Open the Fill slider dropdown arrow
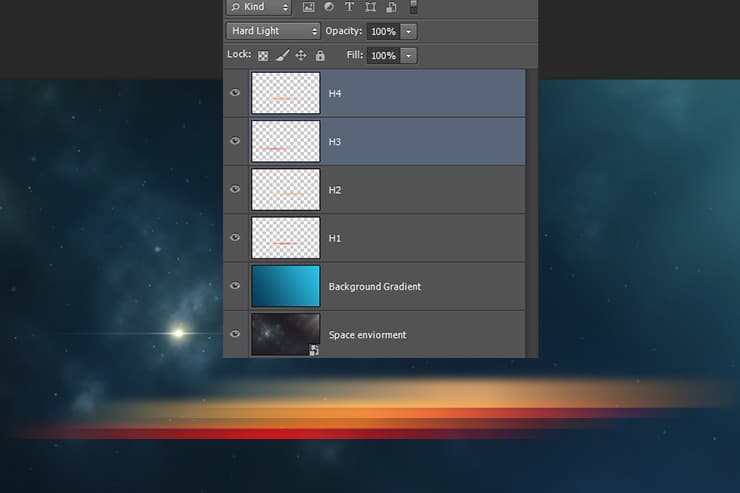The width and height of the screenshot is (740, 493). pyautogui.click(x=409, y=56)
